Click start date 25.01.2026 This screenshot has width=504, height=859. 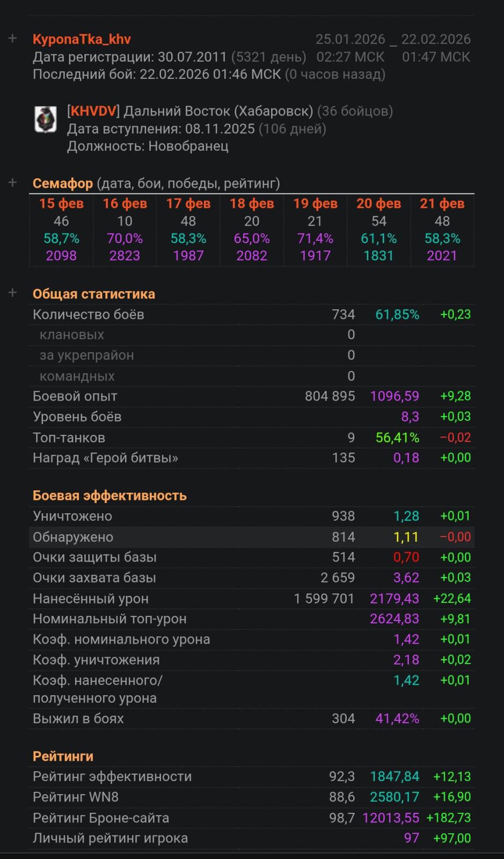(350, 39)
